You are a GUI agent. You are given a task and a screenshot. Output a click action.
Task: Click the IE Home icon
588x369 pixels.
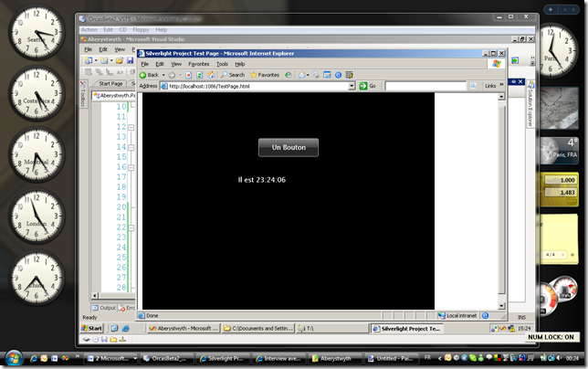click(211, 75)
